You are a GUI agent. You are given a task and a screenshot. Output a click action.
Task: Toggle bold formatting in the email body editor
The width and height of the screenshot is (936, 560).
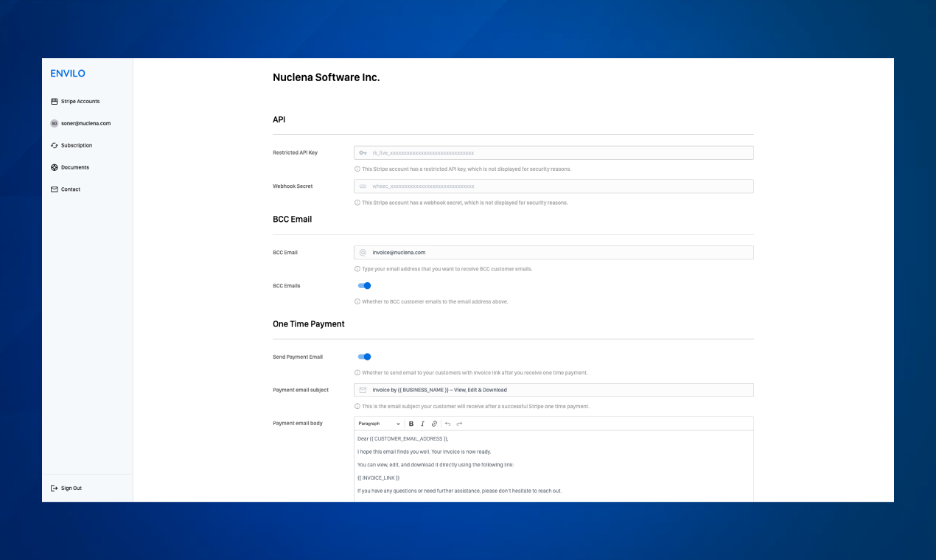tap(411, 424)
